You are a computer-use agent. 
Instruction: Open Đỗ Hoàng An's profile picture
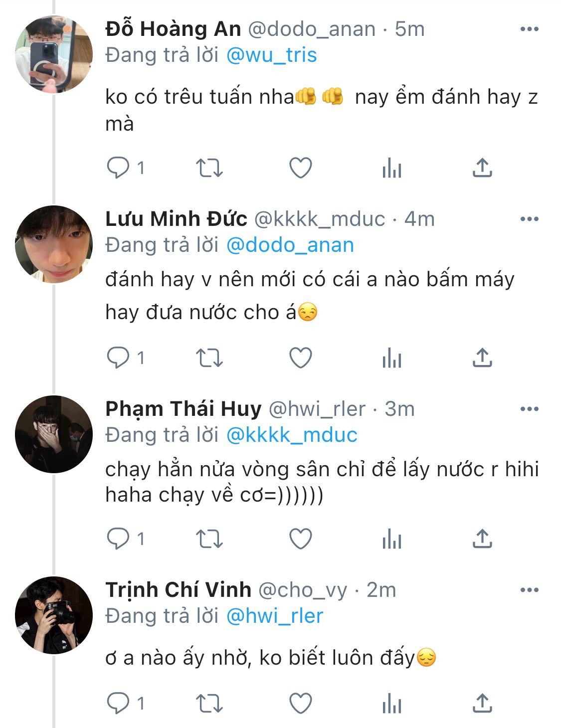(54, 54)
